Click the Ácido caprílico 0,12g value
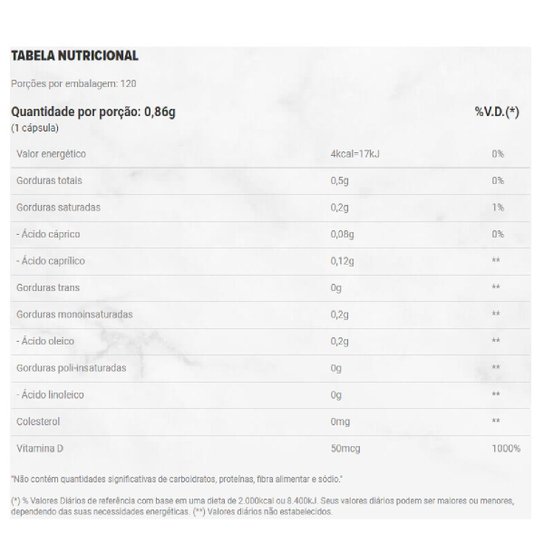Viewport: 544px width, 544px height. (x=342, y=261)
